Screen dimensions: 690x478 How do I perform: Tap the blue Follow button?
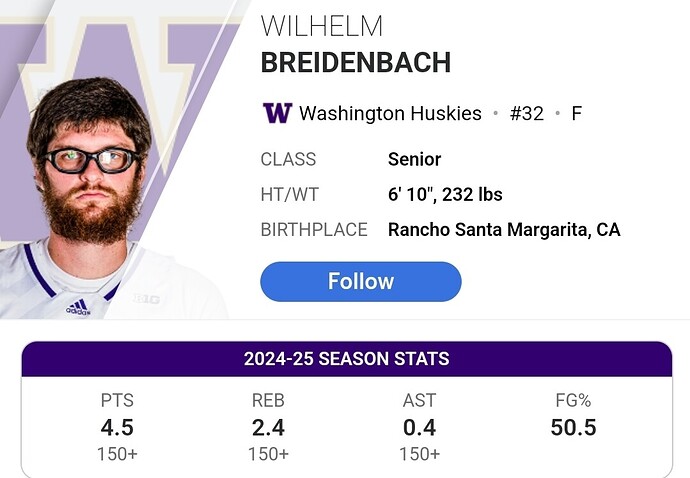(x=361, y=281)
